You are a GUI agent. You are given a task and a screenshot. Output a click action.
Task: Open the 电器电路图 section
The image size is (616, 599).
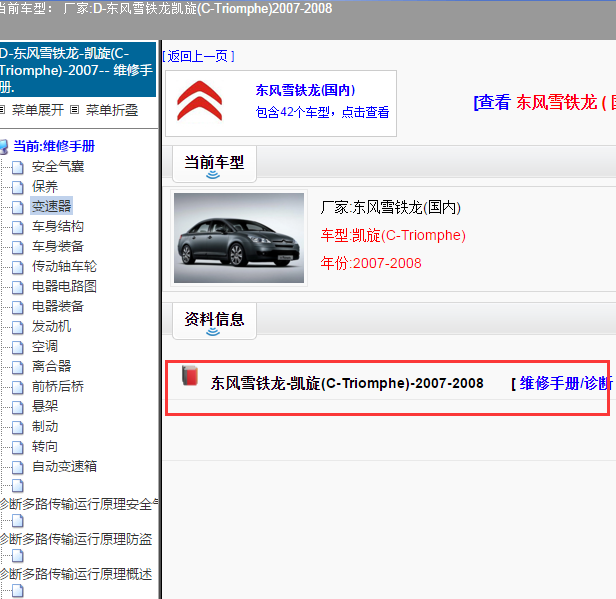click(x=64, y=286)
